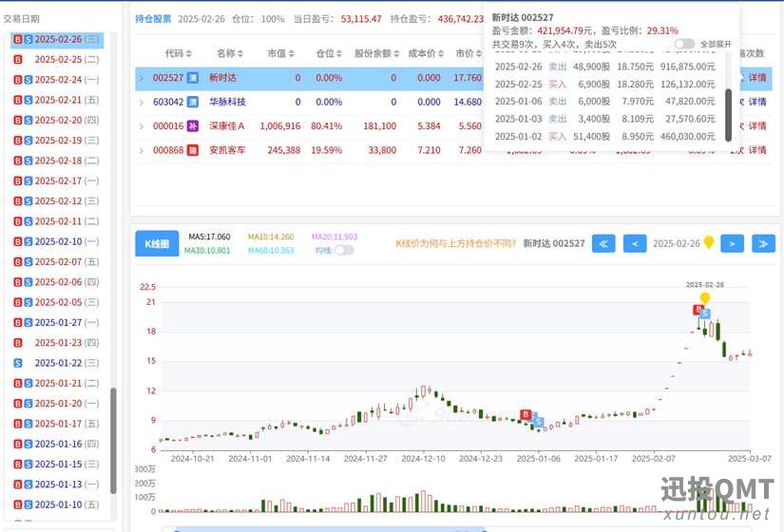Screen dimensions: 784x532
Task: Click the S icon beside date 2025-02-24
Action: (29, 80)
